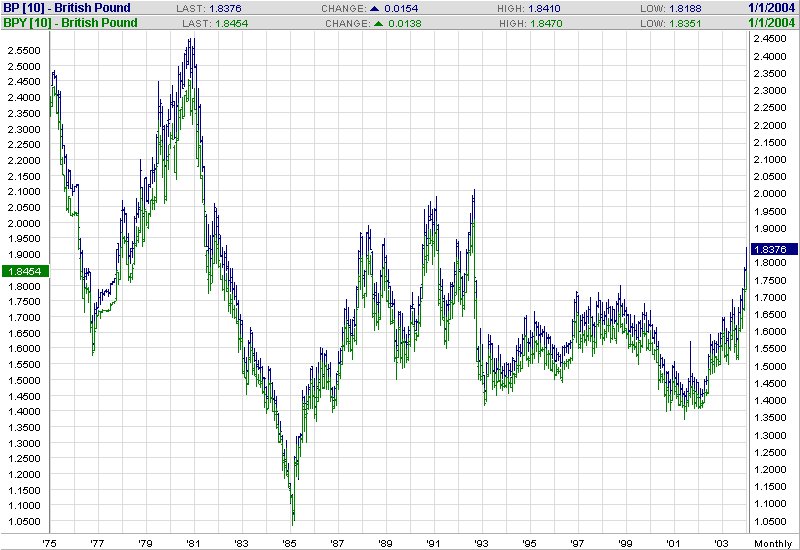
Task: Click the 'BP [10] - British Pound' title
Action: pyautogui.click(x=65, y=8)
